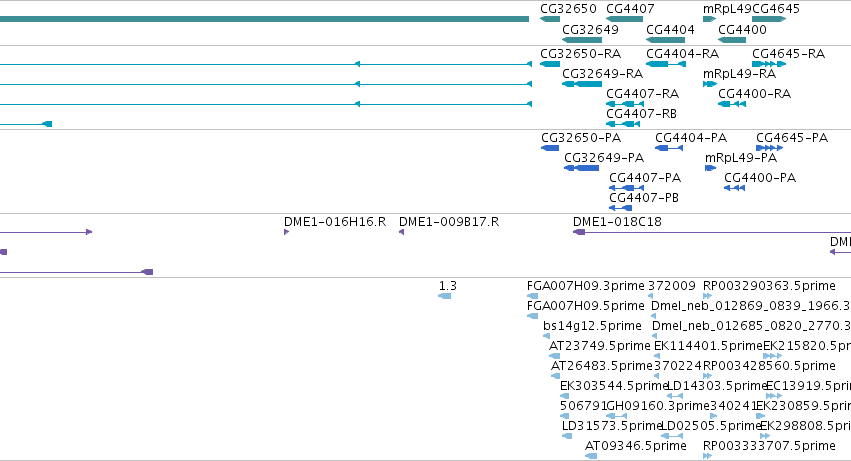The height and width of the screenshot is (461, 851).
Task: Select the CG4400 gene bar
Action: pos(732,40)
